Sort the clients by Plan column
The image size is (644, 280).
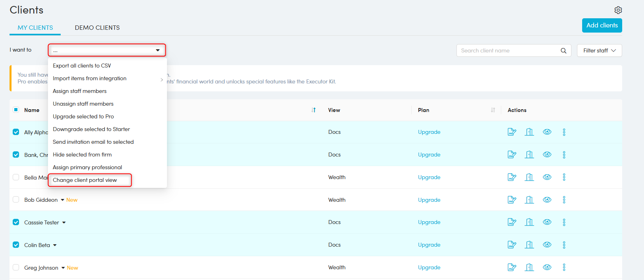[x=493, y=110]
